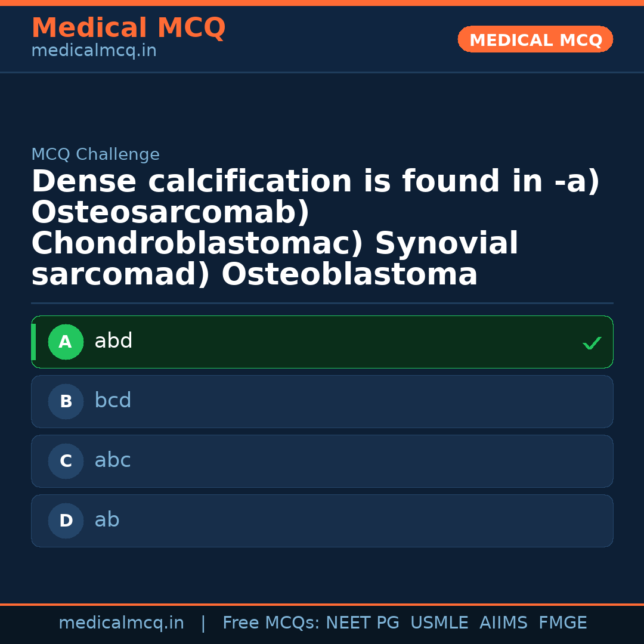Select answer option 'ab'

pyautogui.click(x=322, y=521)
